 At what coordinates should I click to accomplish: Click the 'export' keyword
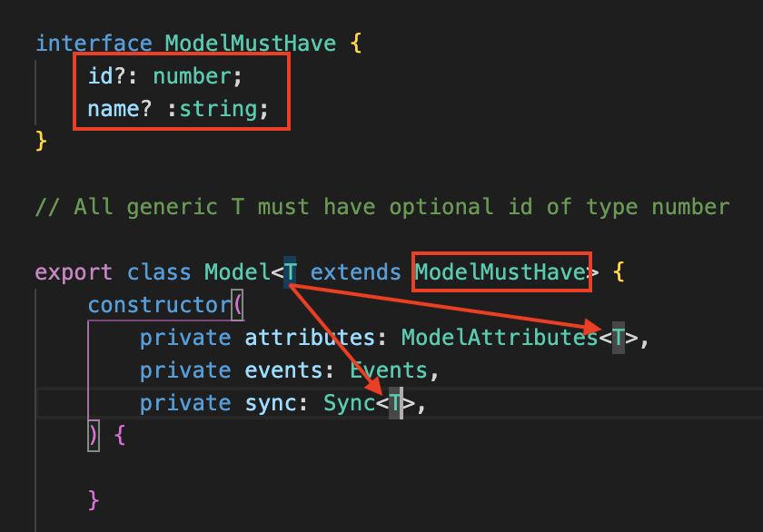(x=74, y=272)
